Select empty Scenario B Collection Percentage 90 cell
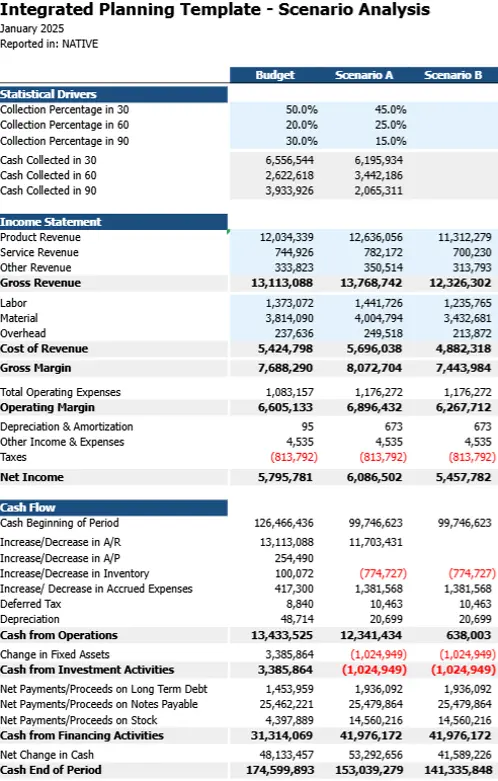Image resolution: width=498 pixels, height=781 pixels. (453, 141)
